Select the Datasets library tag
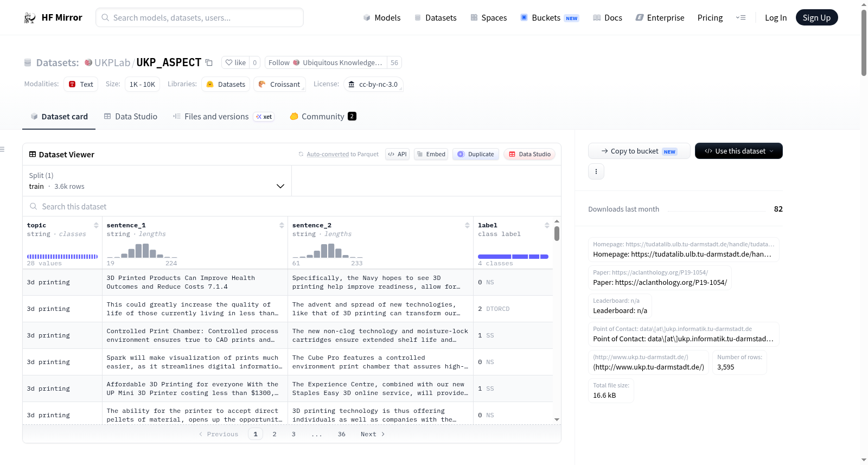Image resolution: width=868 pixels, height=465 pixels. pyautogui.click(x=226, y=84)
